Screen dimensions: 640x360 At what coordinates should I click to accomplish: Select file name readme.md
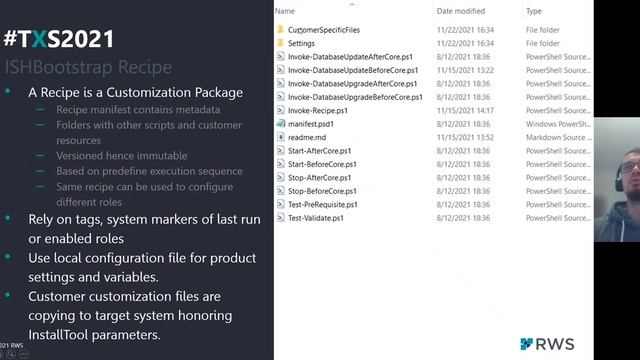coord(307,138)
